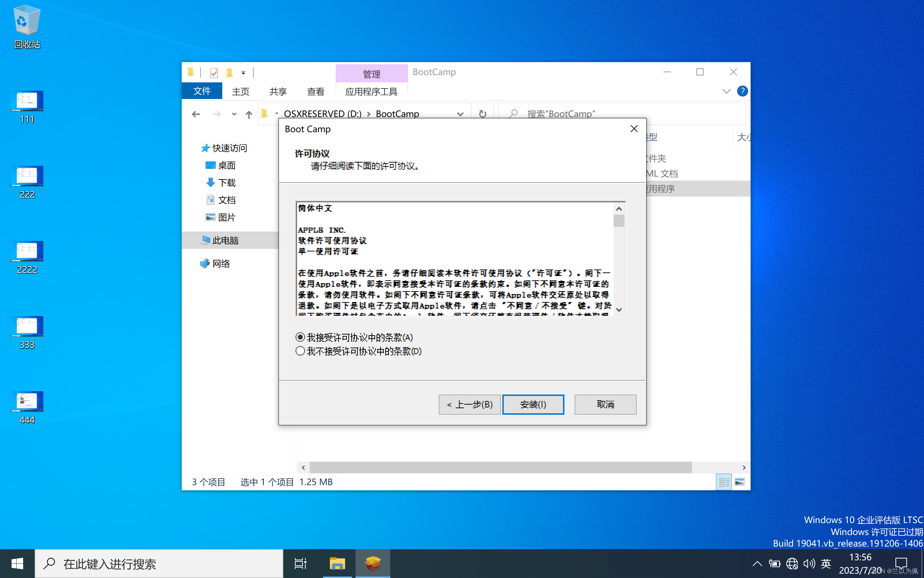Expand the ribbon with chevron arrow
Viewport: 924px width, 578px height.
click(726, 91)
